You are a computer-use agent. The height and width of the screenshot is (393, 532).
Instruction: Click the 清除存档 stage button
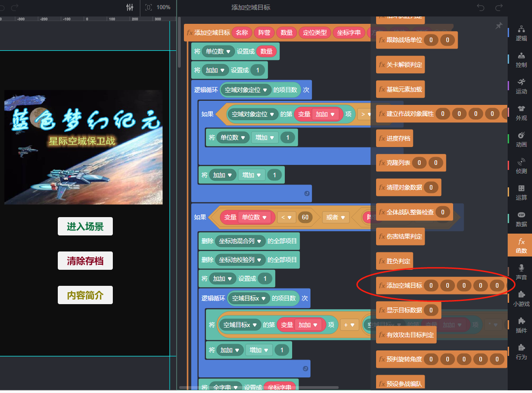[x=85, y=261]
